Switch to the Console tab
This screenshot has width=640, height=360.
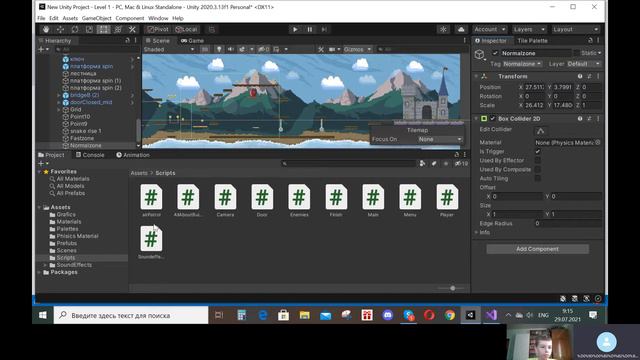click(90, 155)
